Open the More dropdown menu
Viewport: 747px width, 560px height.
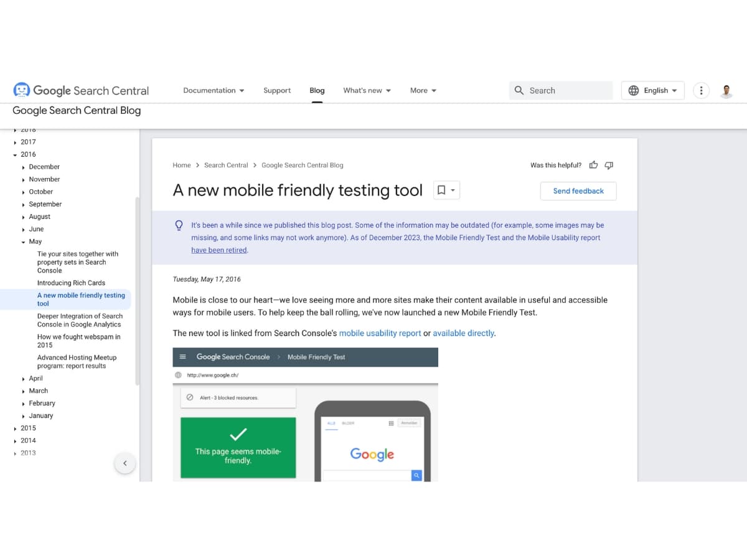click(x=423, y=90)
